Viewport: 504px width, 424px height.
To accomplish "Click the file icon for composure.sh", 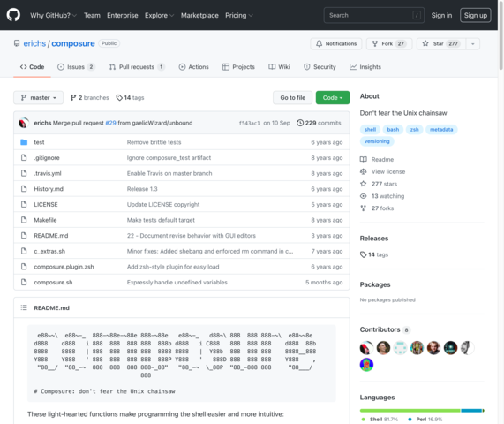I will [x=24, y=282].
